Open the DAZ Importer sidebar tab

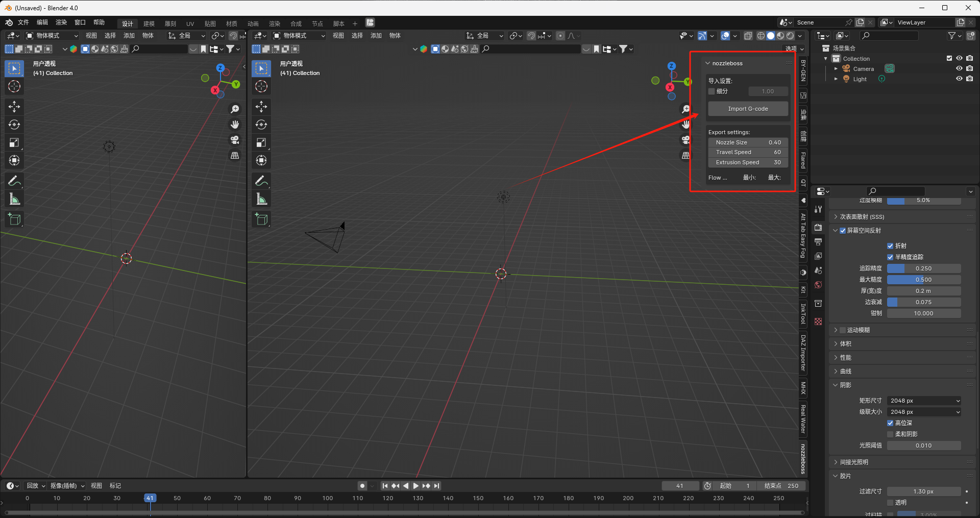pos(803,352)
